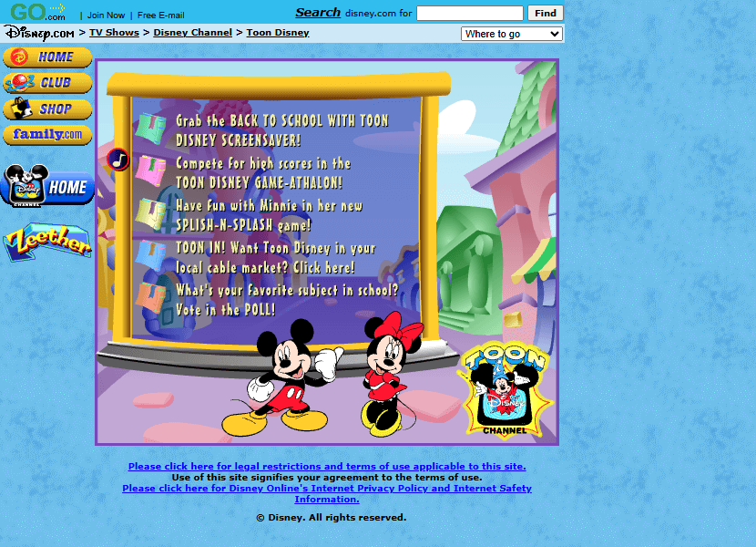Viewport: 756px width, 547px height.
Task: Open the family.com sidebar button
Action: 47,135
